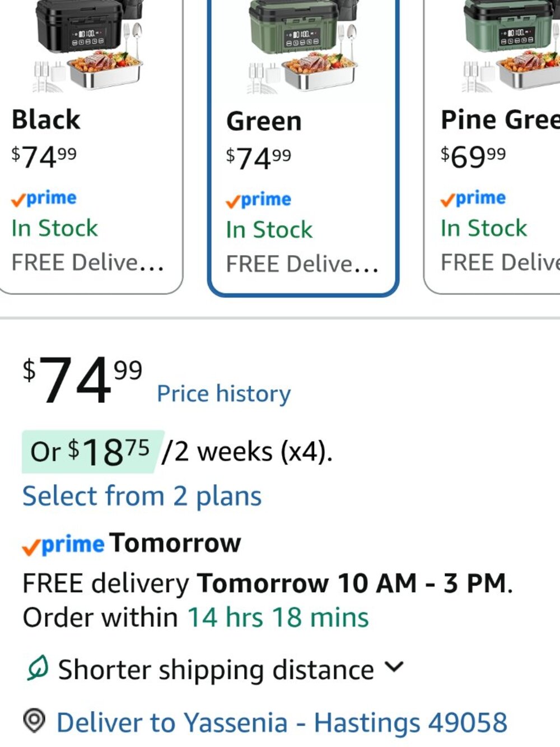Tap the Prime logo beside Tomorrow
Image resolution: width=560 pixels, height=747 pixels.
[63, 544]
